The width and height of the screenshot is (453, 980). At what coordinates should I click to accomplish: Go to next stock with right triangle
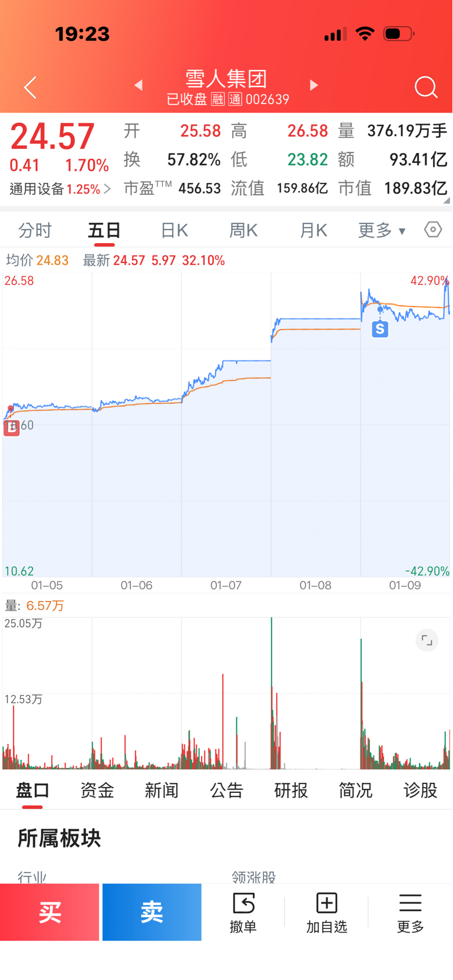314,85
